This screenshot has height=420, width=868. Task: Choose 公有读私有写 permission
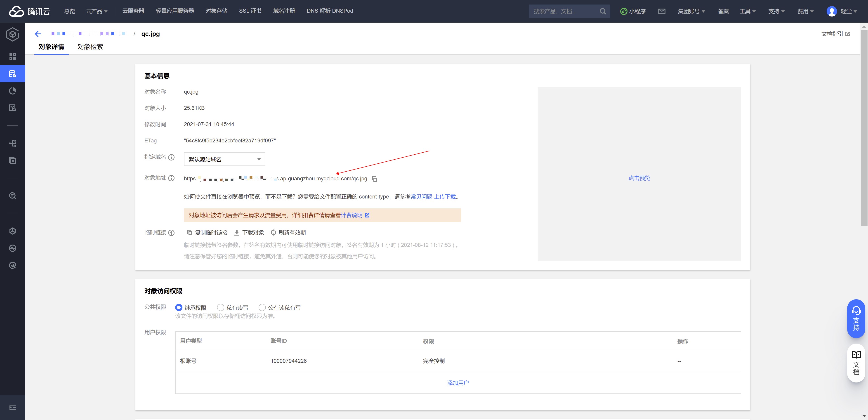(262, 307)
